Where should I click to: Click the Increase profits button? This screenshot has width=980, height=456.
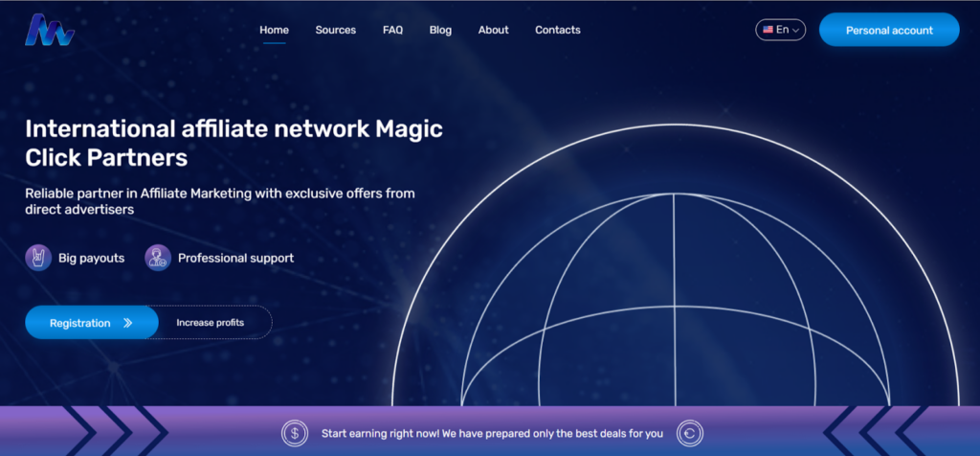(x=211, y=323)
